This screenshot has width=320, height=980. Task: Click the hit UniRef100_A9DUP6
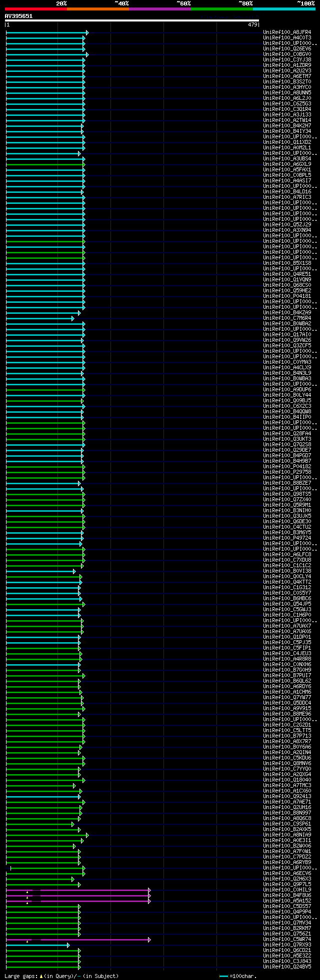[287, 390]
